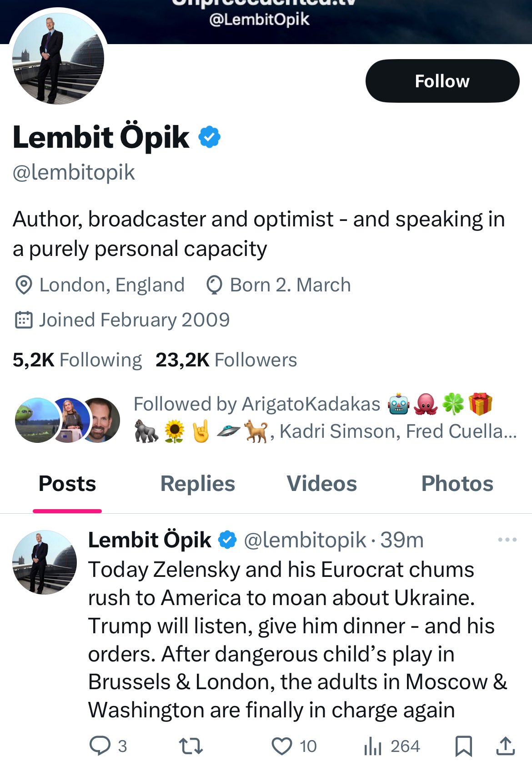Reply to the Zelensky post
The width and height of the screenshot is (532, 776).
tap(100, 746)
